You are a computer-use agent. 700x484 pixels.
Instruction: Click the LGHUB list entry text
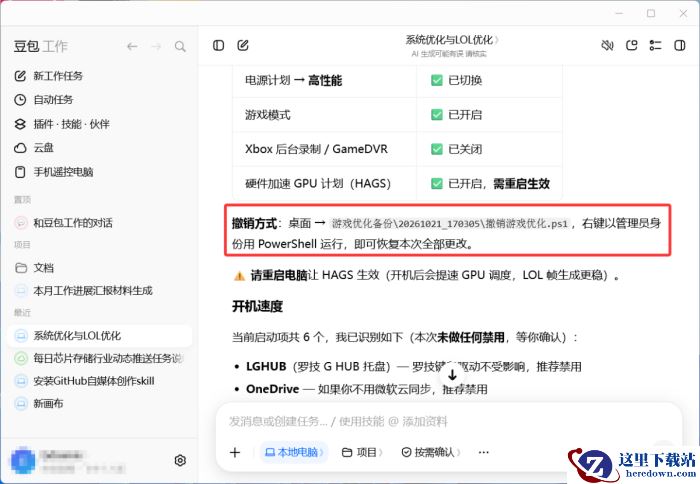point(413,367)
